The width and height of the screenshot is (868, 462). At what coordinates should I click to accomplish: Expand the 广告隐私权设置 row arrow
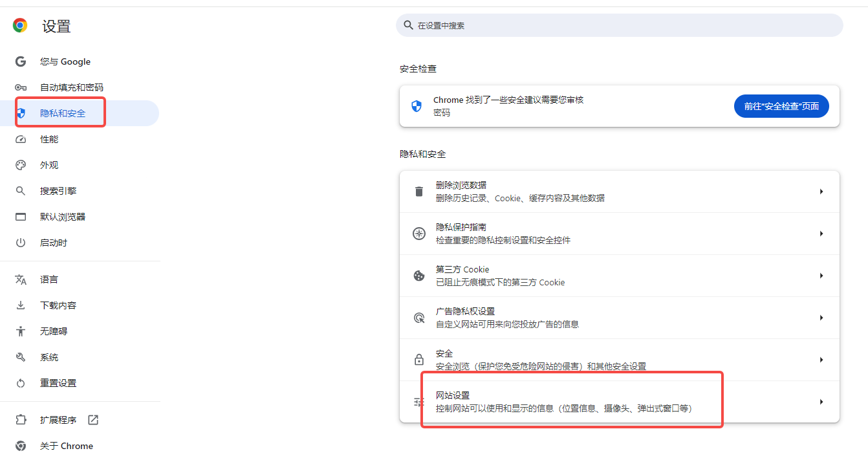coord(821,318)
